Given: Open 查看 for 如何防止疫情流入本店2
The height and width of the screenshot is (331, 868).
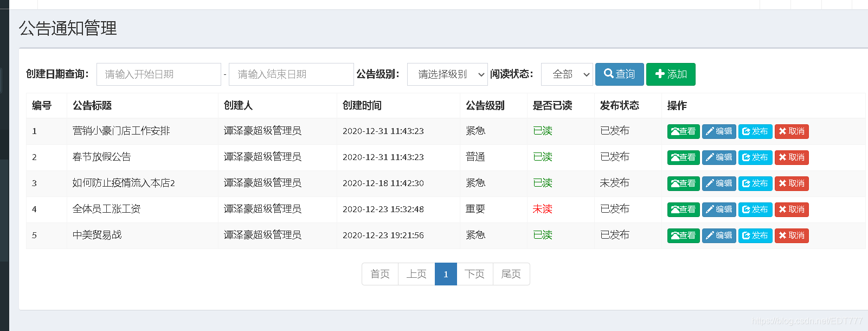Looking at the screenshot, I should [x=683, y=183].
